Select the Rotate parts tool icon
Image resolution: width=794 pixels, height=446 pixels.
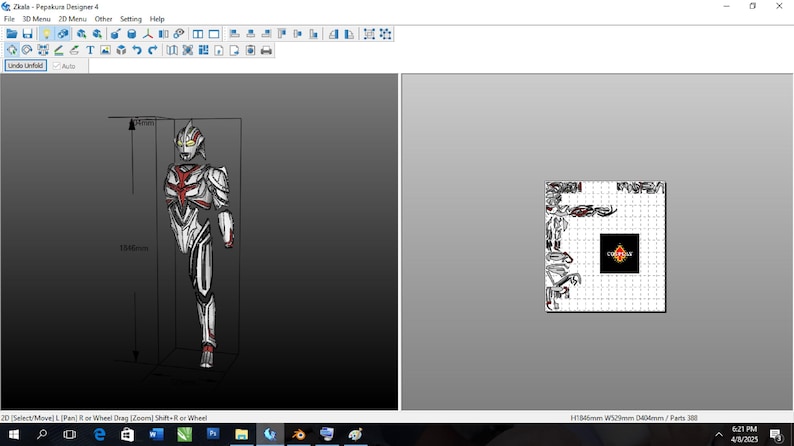27,50
